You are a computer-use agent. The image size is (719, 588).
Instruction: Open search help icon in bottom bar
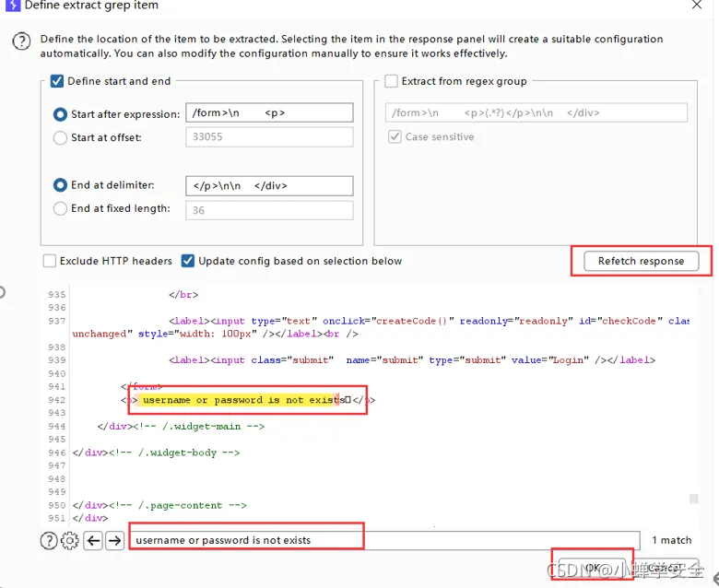[49, 540]
